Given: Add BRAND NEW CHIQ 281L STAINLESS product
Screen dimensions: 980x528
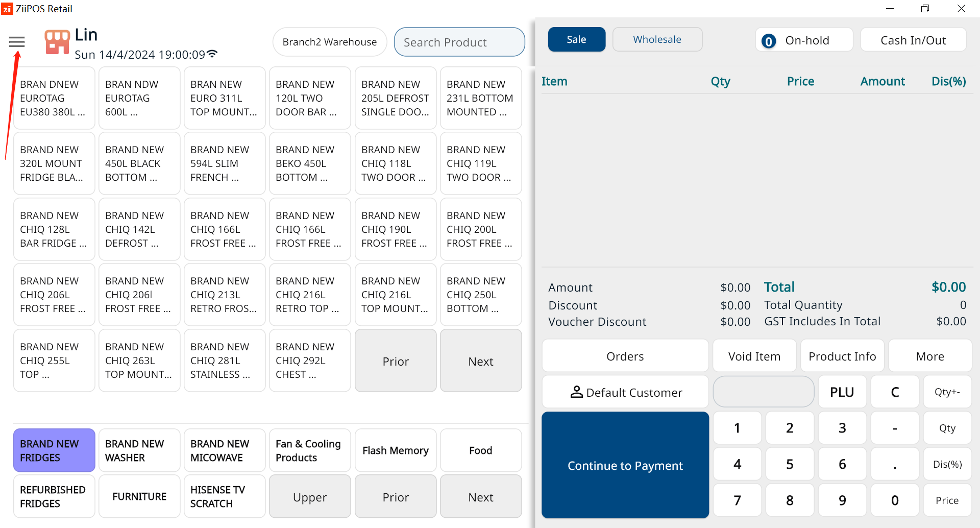Looking at the screenshot, I should 225,361.
